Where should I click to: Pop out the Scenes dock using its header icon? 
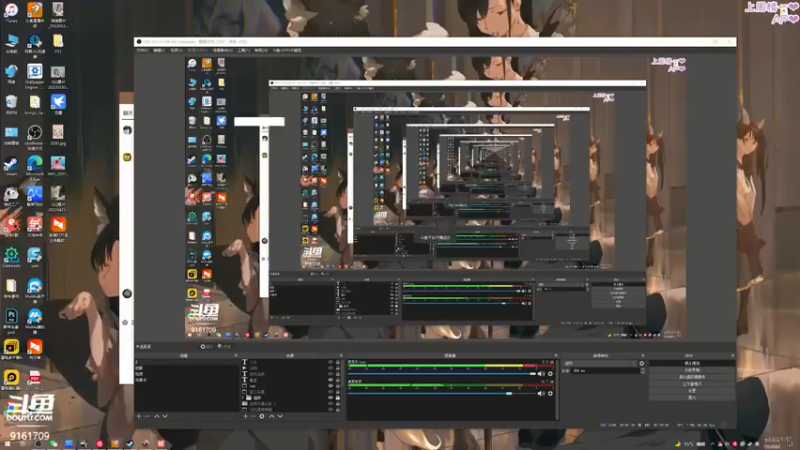point(236,355)
